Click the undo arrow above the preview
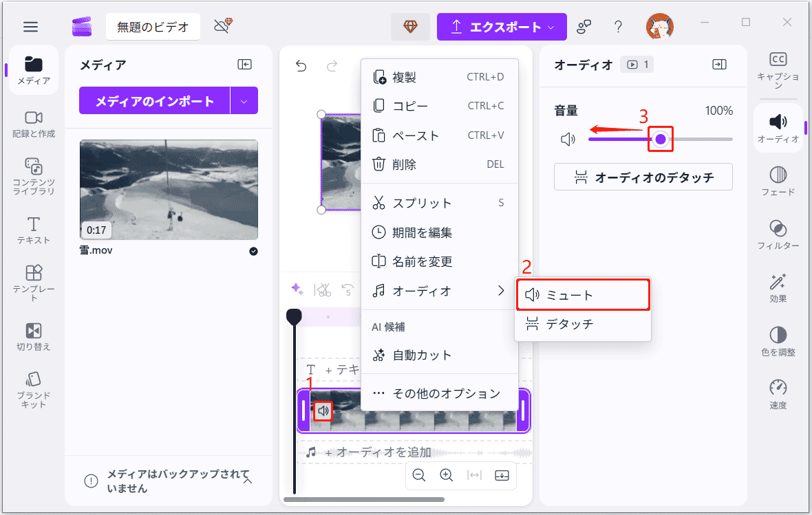This screenshot has width=812, height=515. [301, 65]
